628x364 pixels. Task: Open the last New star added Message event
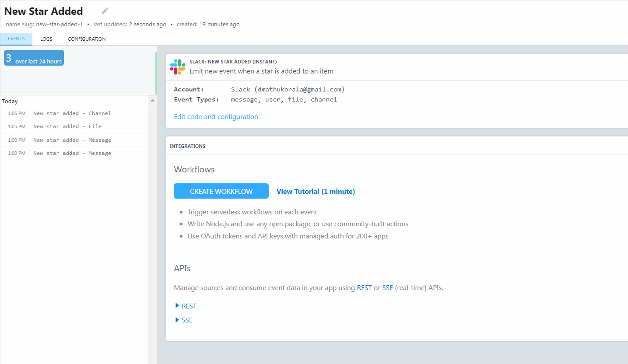click(x=74, y=153)
